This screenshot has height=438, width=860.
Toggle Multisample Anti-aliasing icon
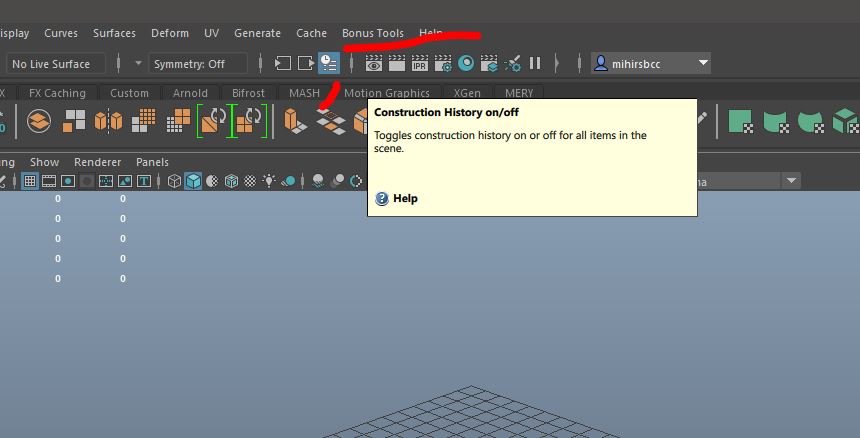click(356, 181)
